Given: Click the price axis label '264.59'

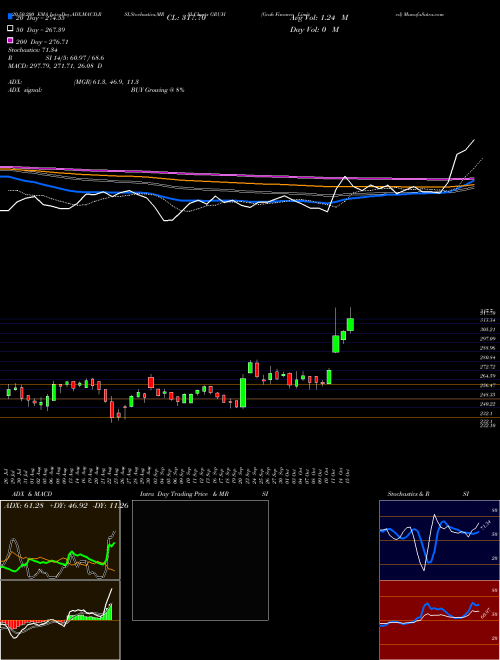Looking at the screenshot, I should 487,376.
